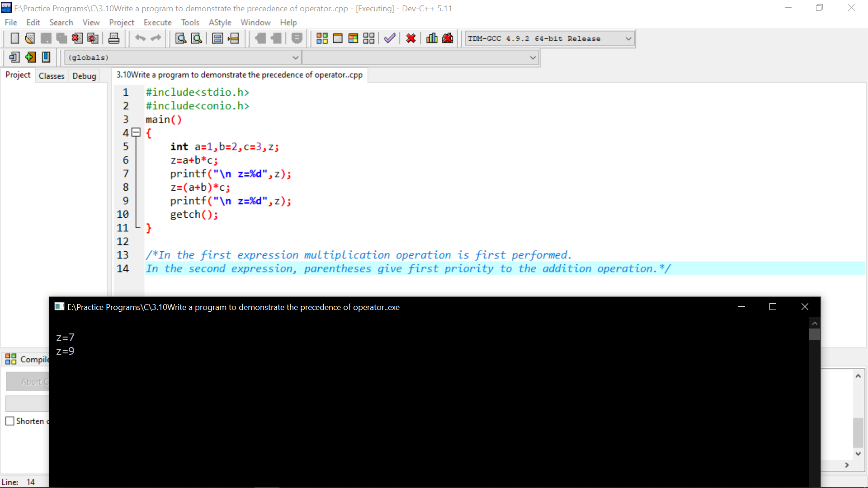Image resolution: width=868 pixels, height=488 pixels.
Task: Click the Open file toolbar icon
Action: tap(30, 38)
